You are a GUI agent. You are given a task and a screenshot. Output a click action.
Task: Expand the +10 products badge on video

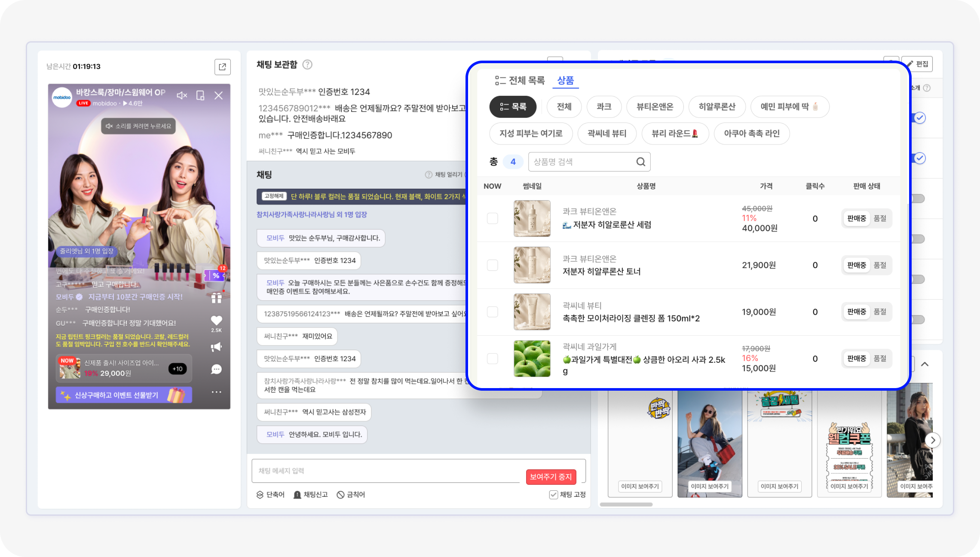(x=178, y=369)
